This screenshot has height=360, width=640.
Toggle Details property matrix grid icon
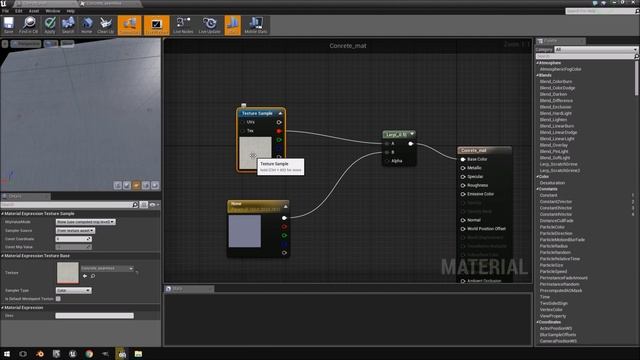click(144, 204)
